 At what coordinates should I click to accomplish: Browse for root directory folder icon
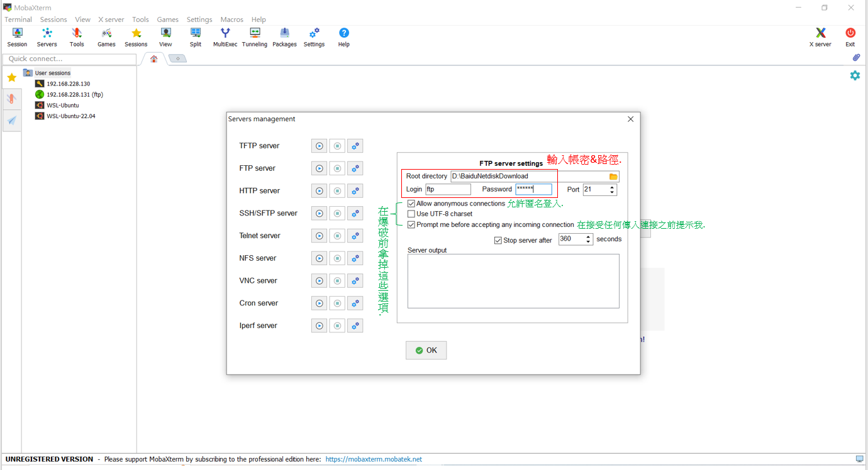point(613,177)
